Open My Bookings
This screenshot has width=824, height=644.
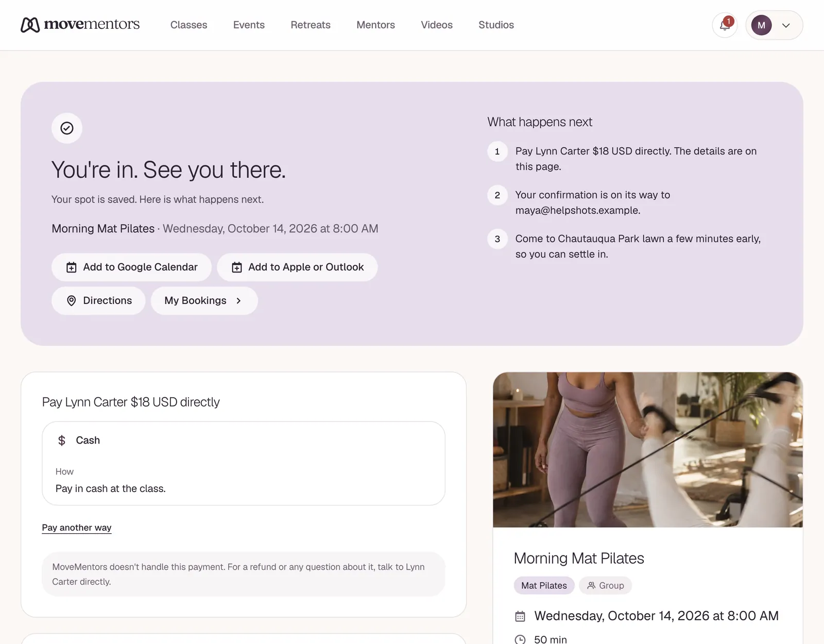[x=204, y=300]
